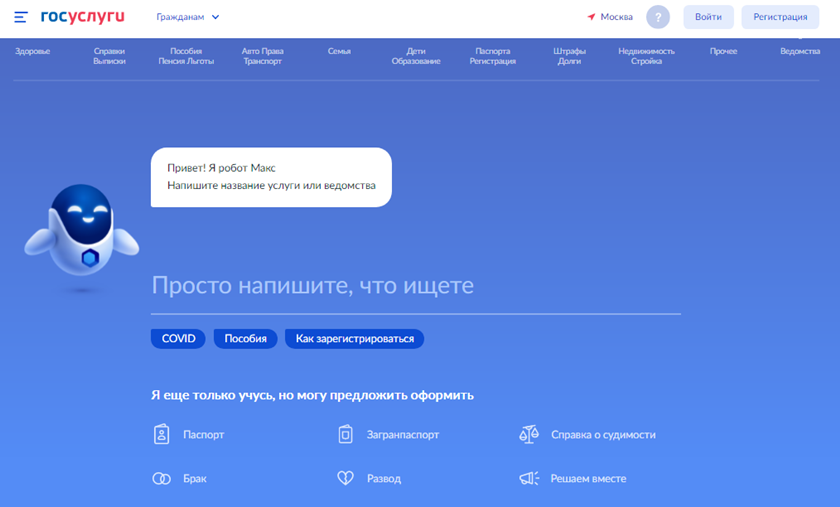Select the Штрафы Долги category

[570, 56]
